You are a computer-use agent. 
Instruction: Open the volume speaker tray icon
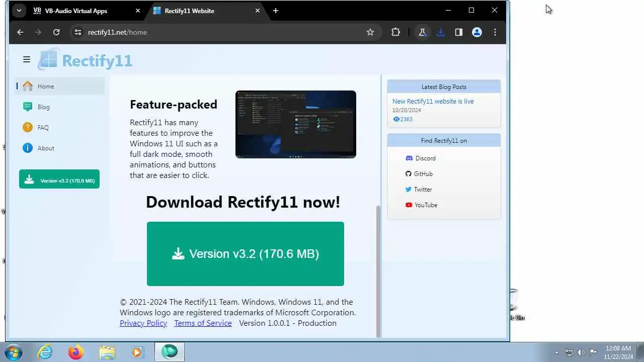coord(581,352)
